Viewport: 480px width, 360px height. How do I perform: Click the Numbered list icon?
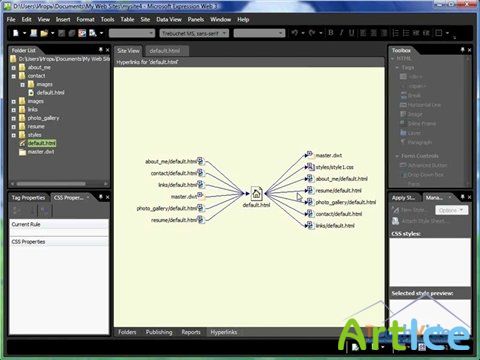(396, 33)
